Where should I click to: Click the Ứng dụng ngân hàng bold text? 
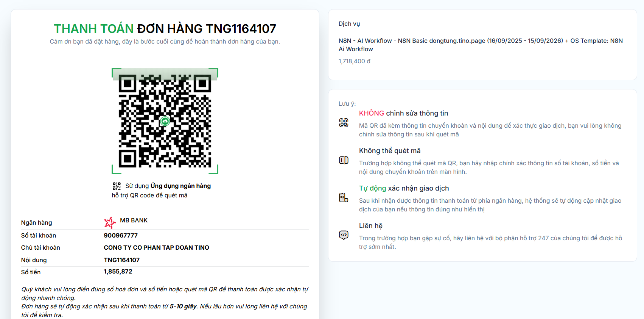181,186
